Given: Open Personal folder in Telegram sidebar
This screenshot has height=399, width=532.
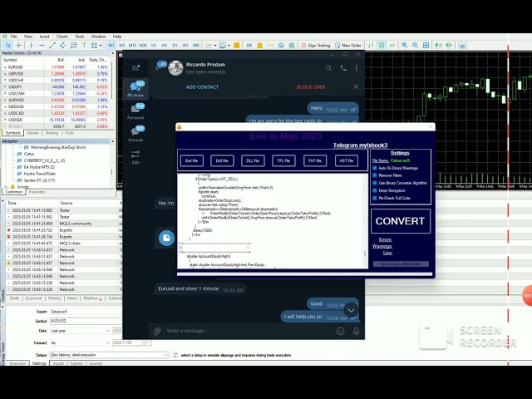Looking at the screenshot, I should coord(135,111).
